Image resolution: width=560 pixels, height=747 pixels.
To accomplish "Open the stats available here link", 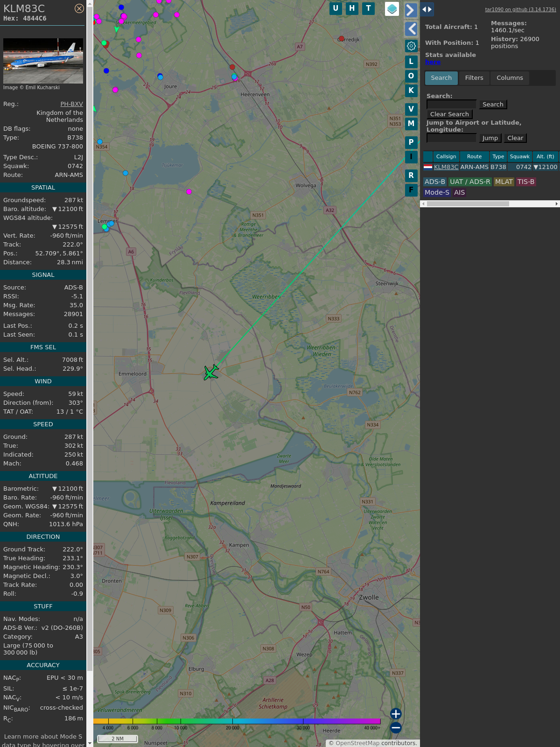I will [x=433, y=62].
